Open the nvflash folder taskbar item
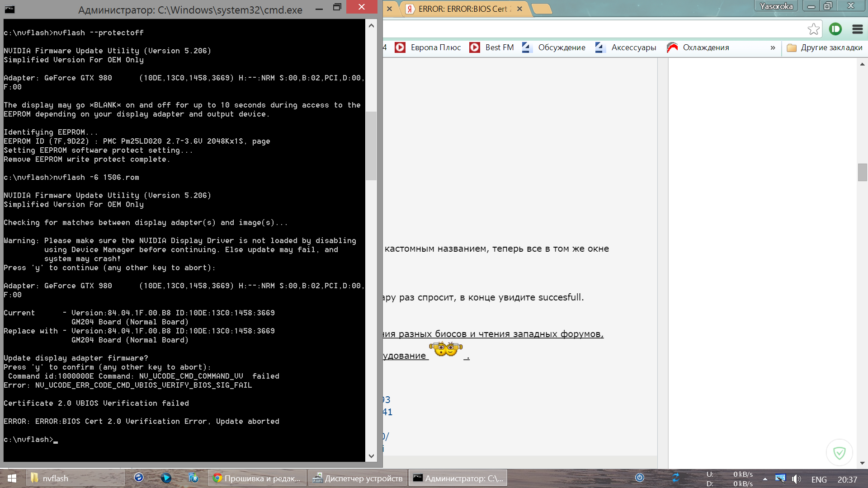The height and width of the screenshot is (488, 868). [x=75, y=478]
